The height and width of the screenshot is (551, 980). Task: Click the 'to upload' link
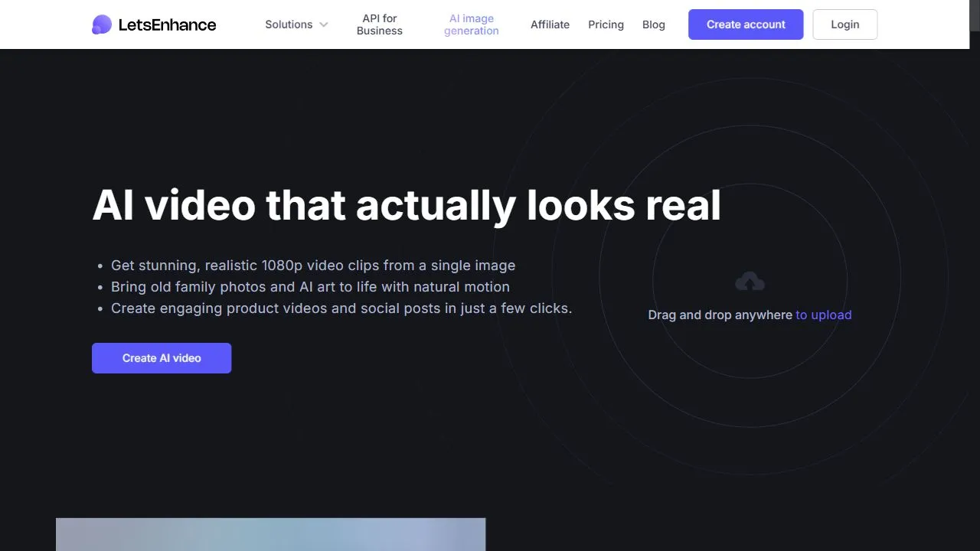824,315
